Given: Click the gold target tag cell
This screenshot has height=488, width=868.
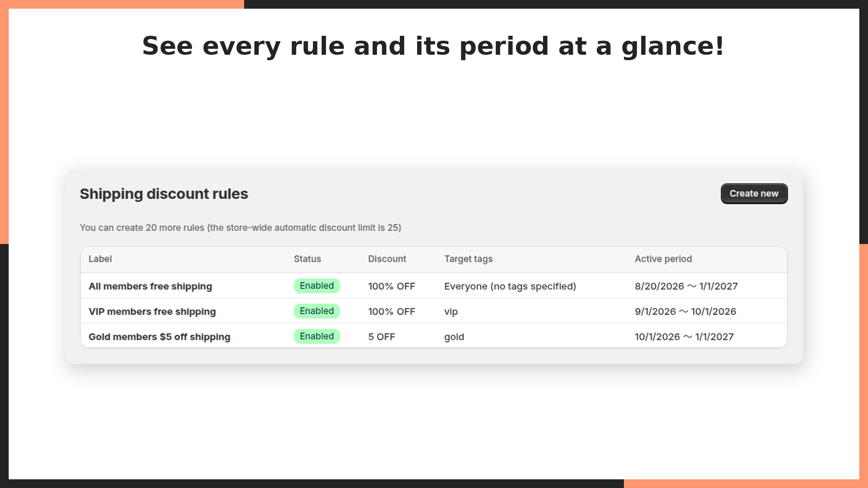Looking at the screenshot, I should (x=454, y=337).
